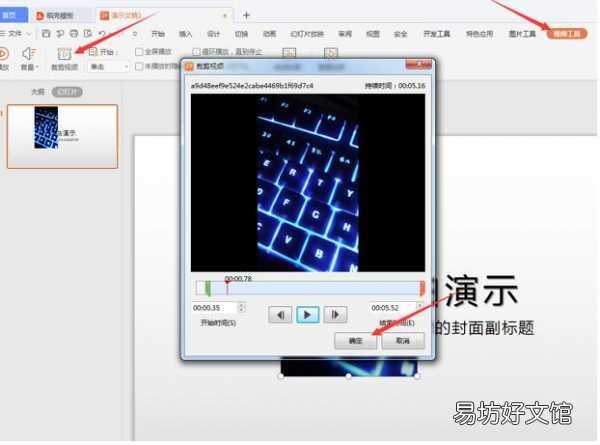Select the Slides pill tab in the side pane

pos(67,92)
